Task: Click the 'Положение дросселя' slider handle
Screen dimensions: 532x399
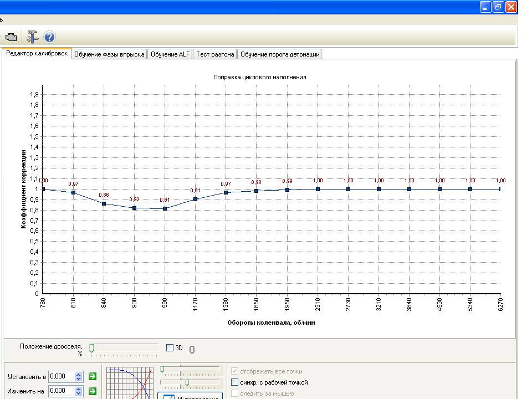Action: (91, 348)
